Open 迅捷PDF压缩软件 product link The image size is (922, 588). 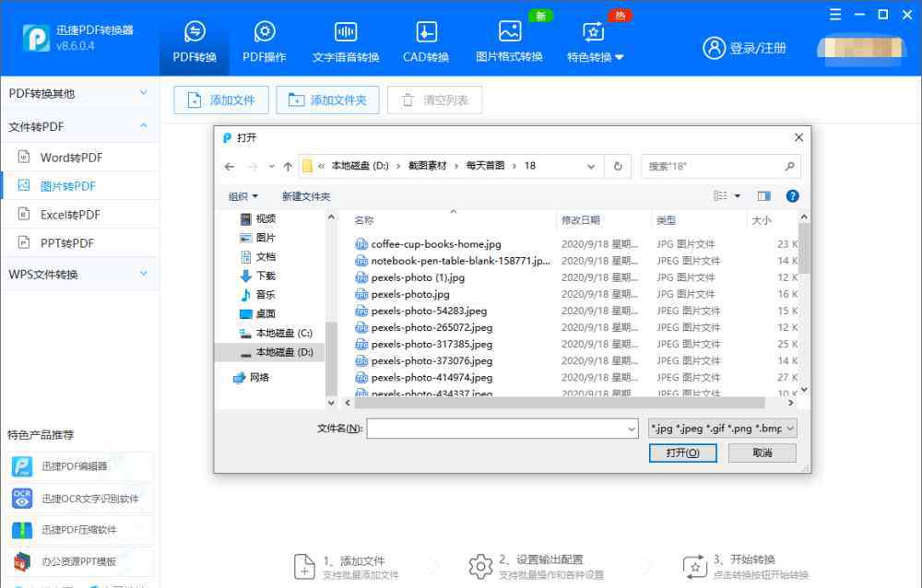coord(81,530)
